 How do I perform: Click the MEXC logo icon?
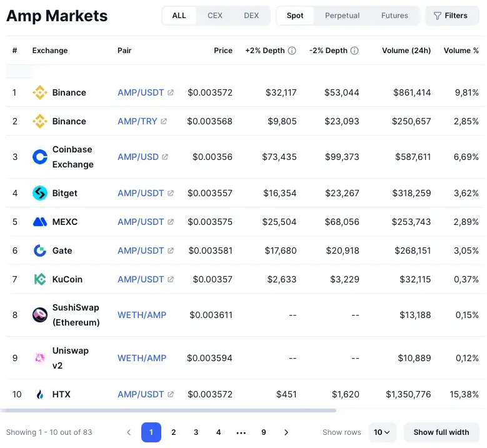[40, 222]
